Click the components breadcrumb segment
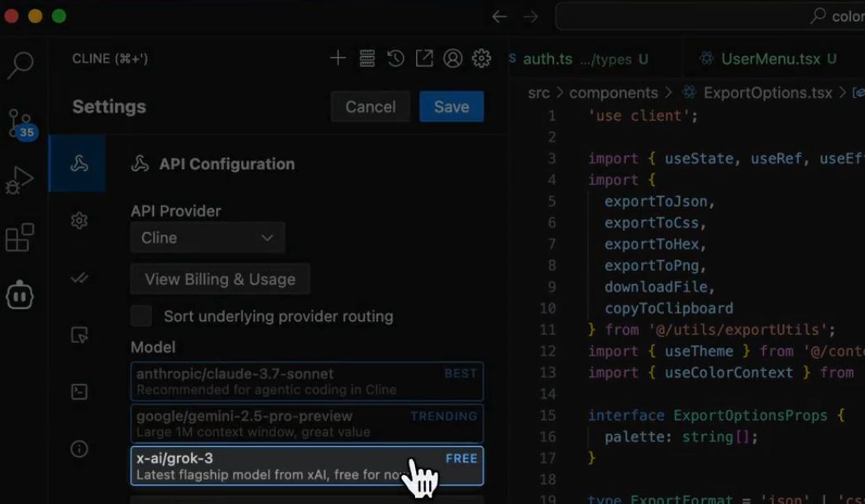The width and height of the screenshot is (865, 504). 613,93
